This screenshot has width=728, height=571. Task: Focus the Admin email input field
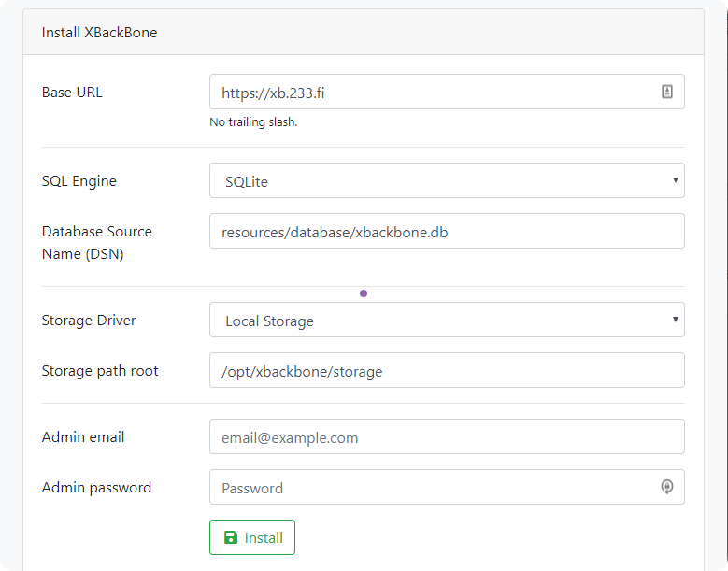click(x=447, y=436)
